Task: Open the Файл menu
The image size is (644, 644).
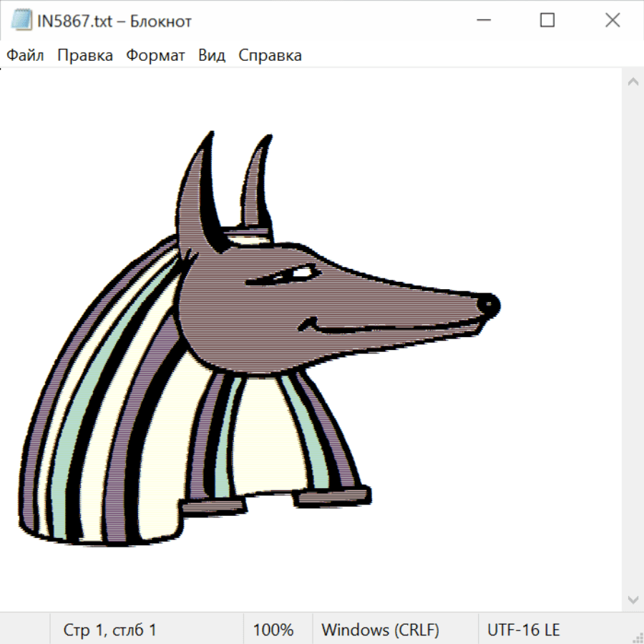Action: pos(25,55)
